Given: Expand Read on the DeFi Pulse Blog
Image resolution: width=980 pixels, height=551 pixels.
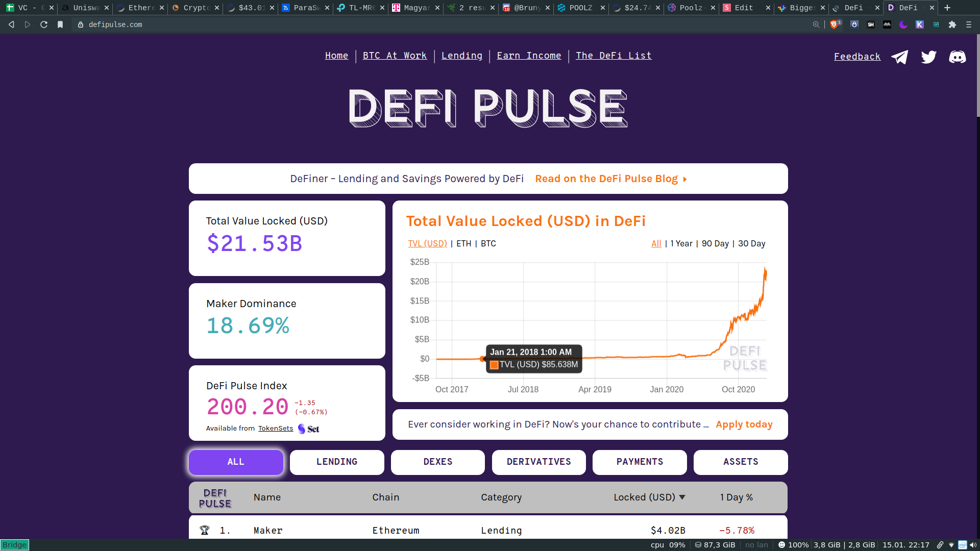Looking at the screenshot, I should tap(610, 179).
